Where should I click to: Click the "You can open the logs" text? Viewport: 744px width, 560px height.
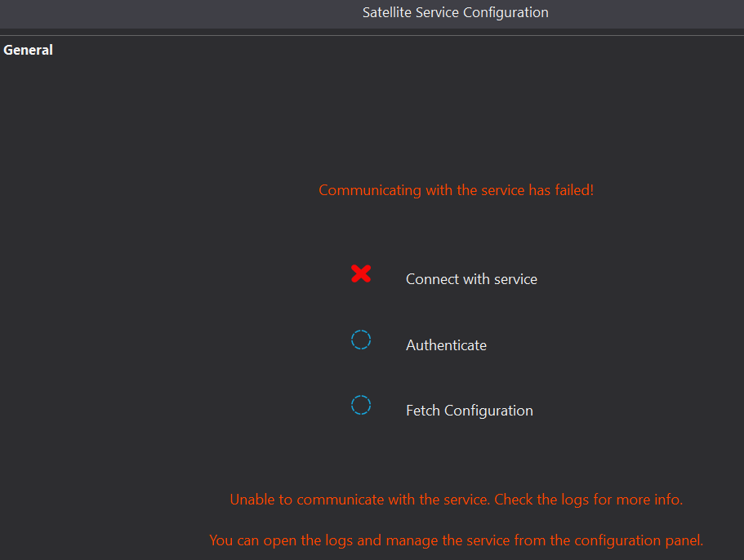click(x=277, y=540)
